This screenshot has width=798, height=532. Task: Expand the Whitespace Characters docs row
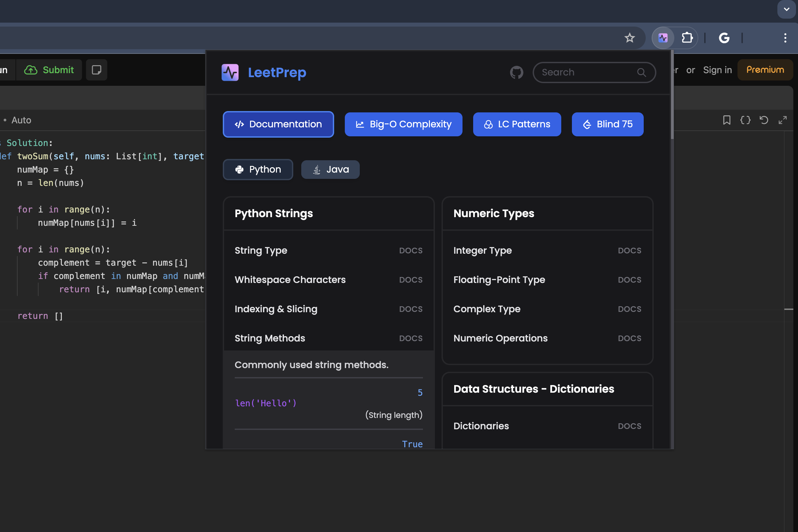tap(329, 280)
